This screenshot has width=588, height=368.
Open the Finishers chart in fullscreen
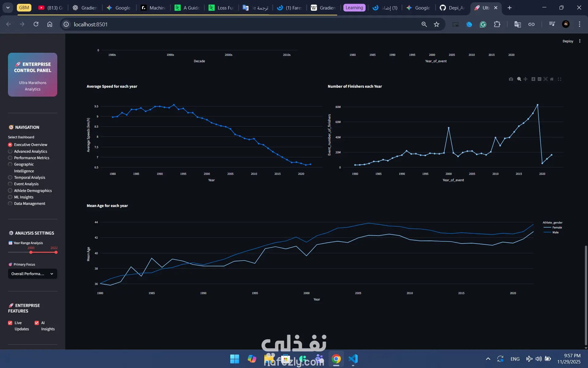click(x=560, y=79)
